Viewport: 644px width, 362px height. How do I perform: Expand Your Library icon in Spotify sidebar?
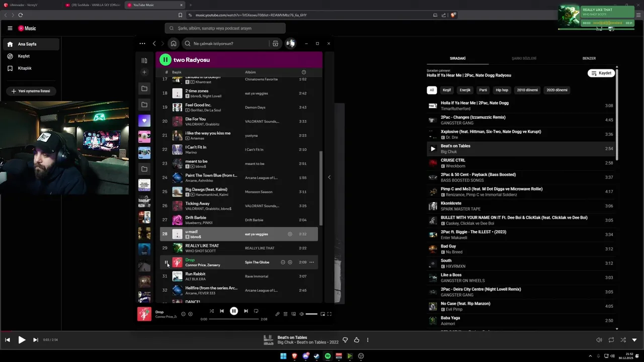point(144,60)
